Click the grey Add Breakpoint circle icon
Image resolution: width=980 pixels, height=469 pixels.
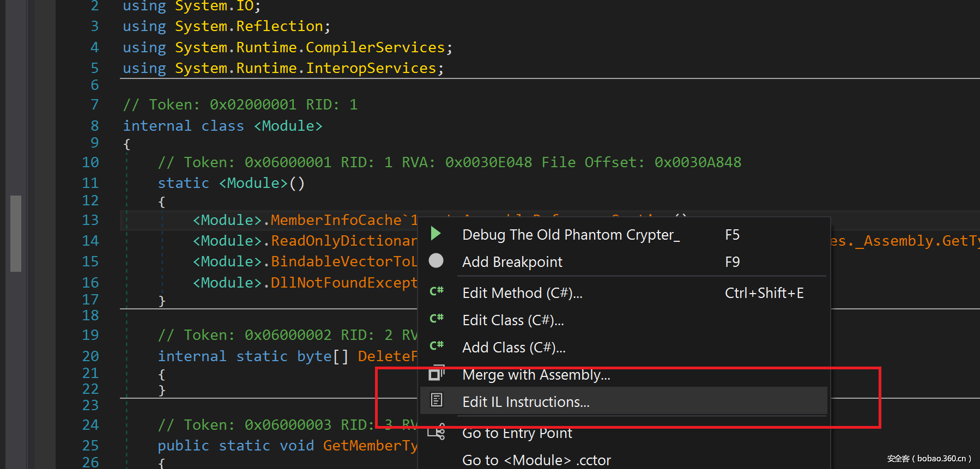click(x=436, y=261)
